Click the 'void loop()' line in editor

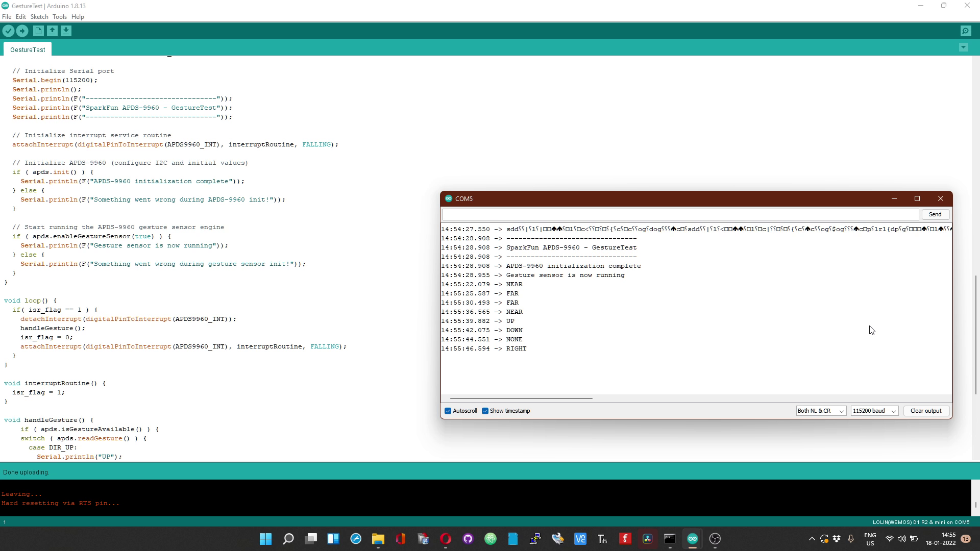point(31,300)
